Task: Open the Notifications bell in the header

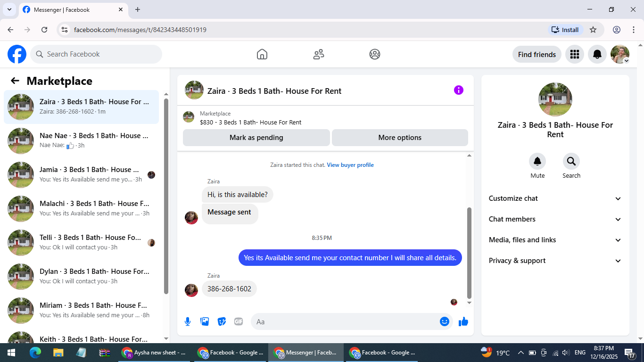Action: click(597, 54)
